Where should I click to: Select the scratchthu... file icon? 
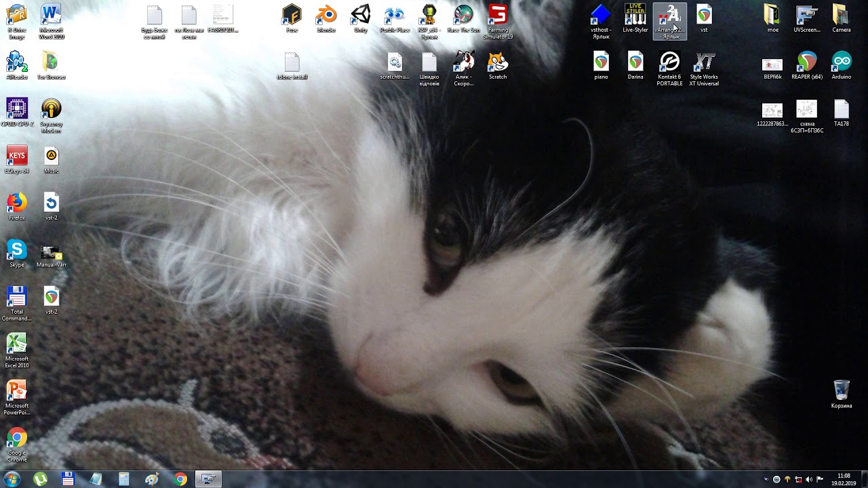point(395,66)
